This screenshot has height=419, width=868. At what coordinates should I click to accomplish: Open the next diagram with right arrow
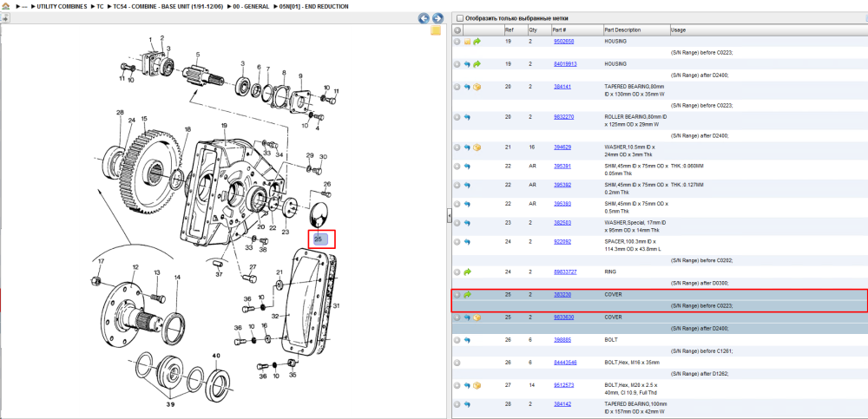(437, 18)
